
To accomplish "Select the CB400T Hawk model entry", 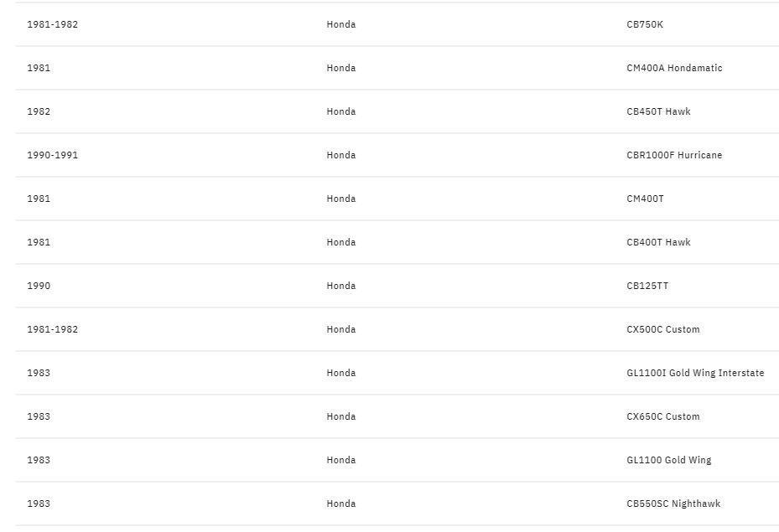I will tap(658, 242).
